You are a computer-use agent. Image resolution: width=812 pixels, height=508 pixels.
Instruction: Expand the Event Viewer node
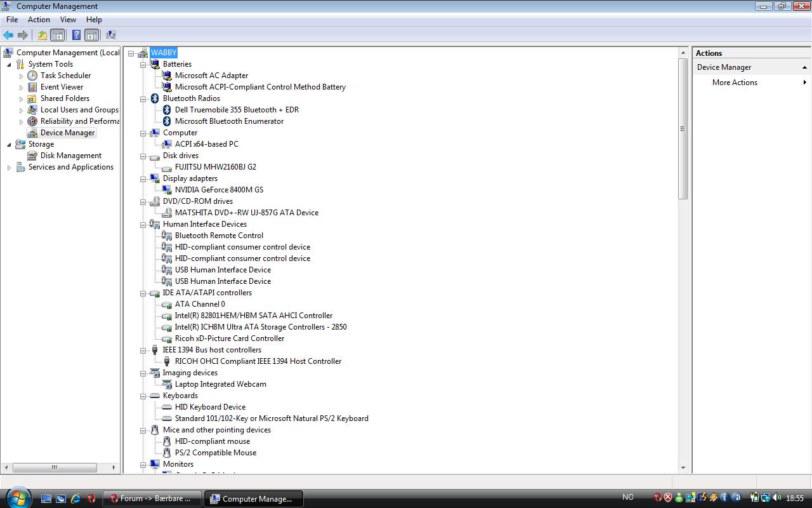[21, 87]
